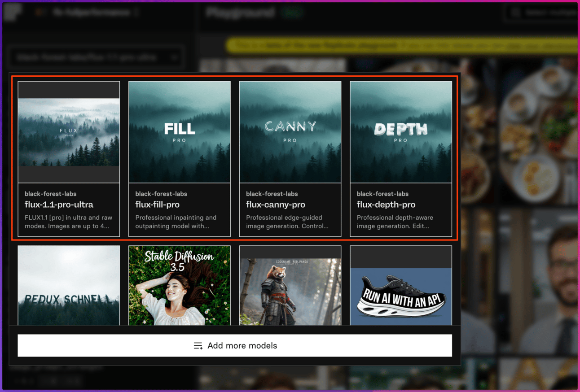This screenshot has width=580, height=392.
Task: Open the blurred model dropdown behind the picker
Action: [x=97, y=57]
